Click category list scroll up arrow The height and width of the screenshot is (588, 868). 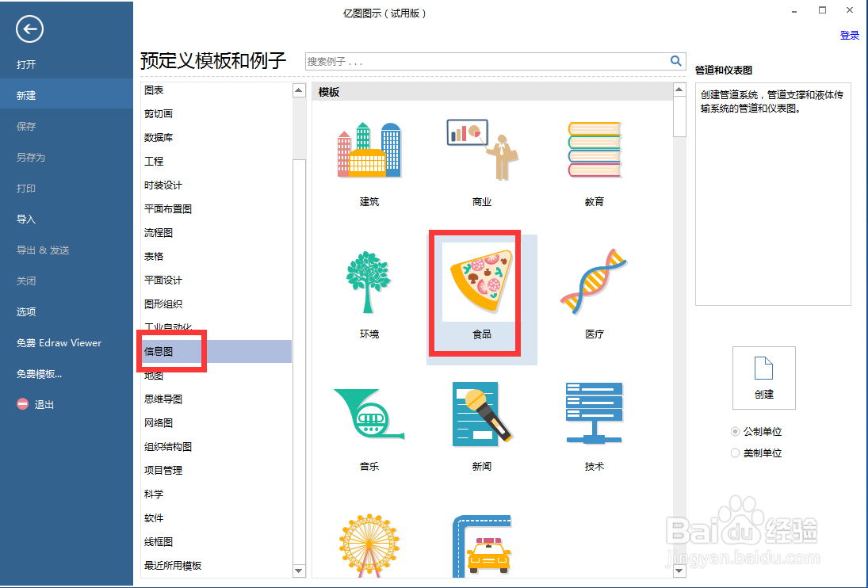[299, 90]
